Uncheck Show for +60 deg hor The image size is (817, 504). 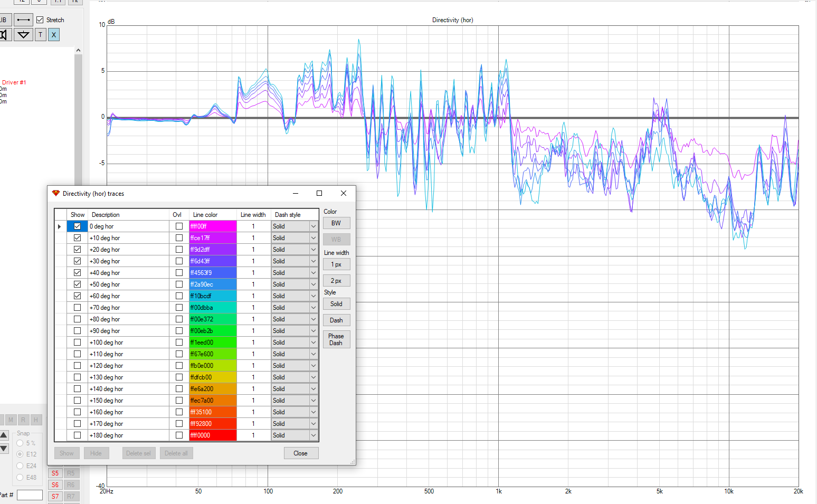[78, 296]
